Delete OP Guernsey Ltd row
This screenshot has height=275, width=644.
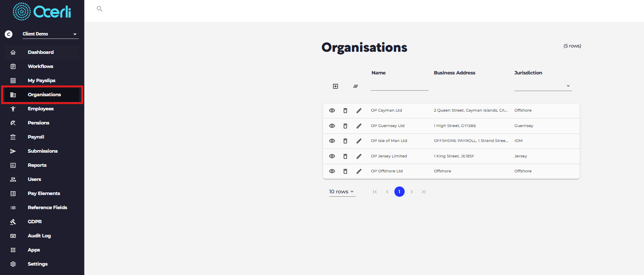tap(345, 126)
